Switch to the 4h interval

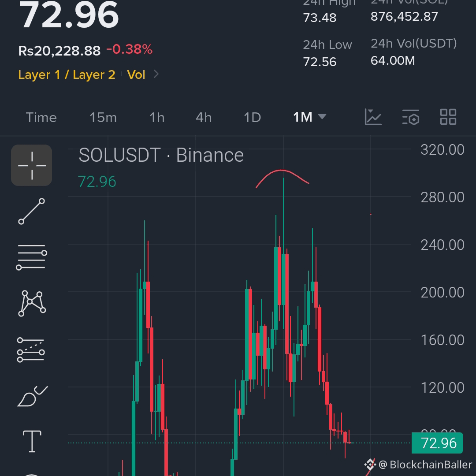tap(204, 118)
